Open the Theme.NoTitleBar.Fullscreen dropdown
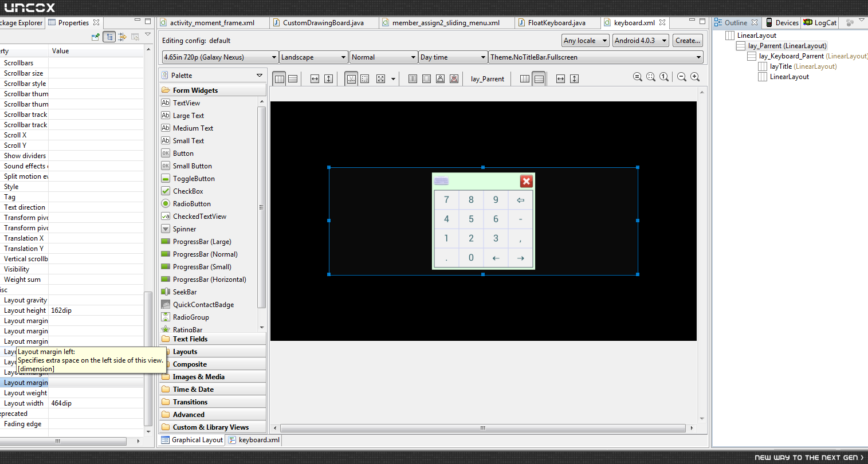Screen dimensions: 868x464 click(596, 57)
